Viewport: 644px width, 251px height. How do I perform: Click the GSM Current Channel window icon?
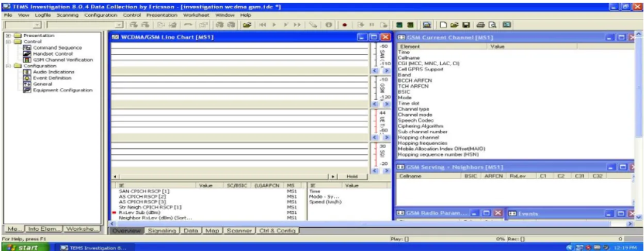click(x=401, y=38)
